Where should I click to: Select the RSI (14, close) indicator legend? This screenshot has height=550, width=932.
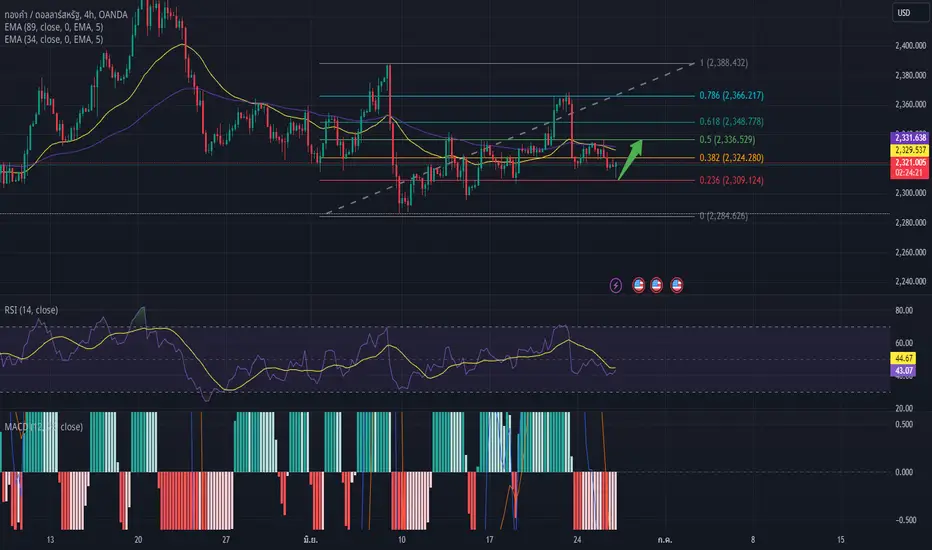[x=31, y=310]
